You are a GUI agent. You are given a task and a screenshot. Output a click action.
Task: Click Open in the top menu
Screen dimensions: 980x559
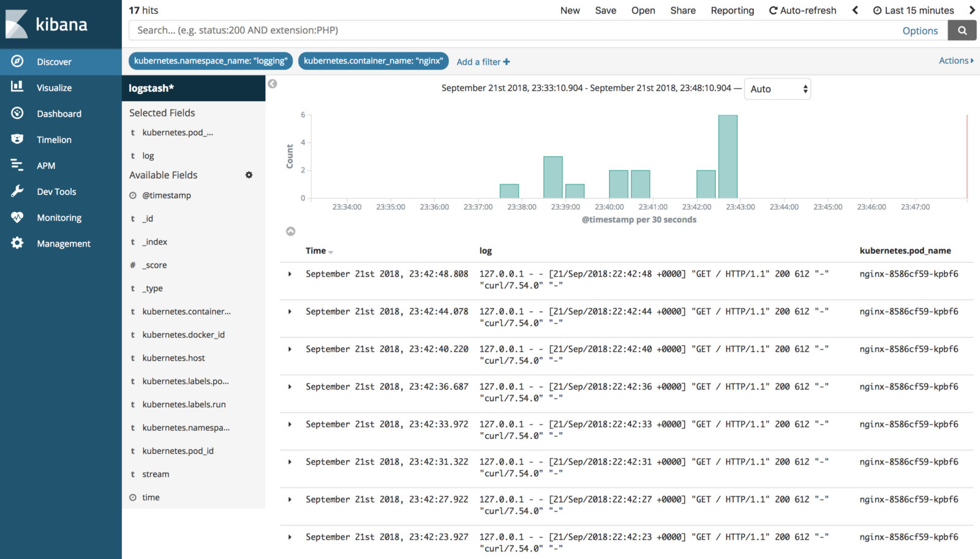click(x=643, y=10)
